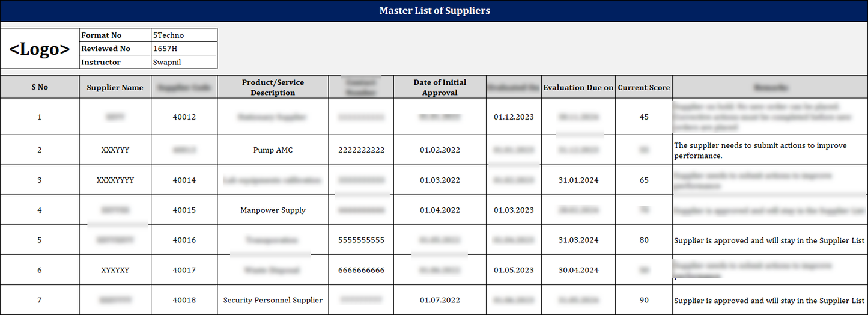Select supplier name XXXXYYYY

[115, 180]
